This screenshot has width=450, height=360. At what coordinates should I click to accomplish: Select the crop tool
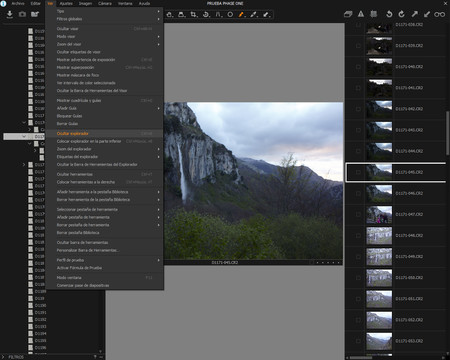(193, 14)
